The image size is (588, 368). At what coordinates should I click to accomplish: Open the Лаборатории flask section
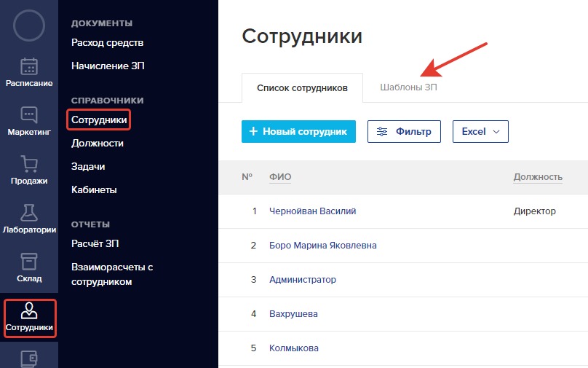click(29, 219)
